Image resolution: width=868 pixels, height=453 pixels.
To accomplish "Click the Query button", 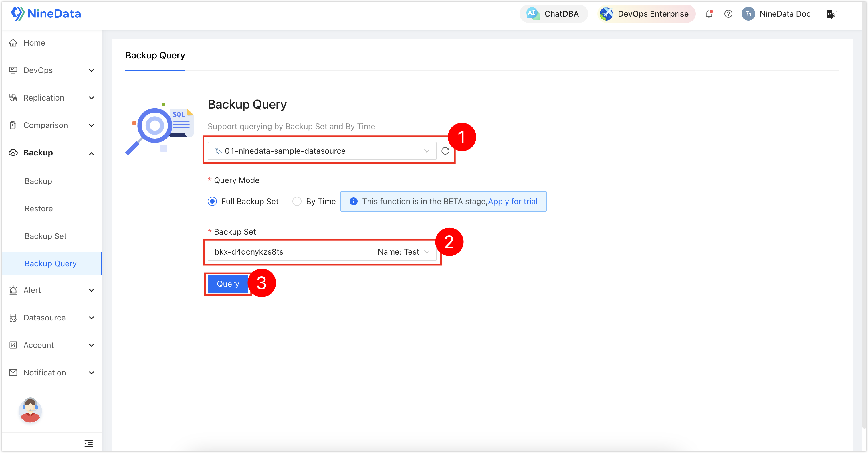I will click(229, 284).
